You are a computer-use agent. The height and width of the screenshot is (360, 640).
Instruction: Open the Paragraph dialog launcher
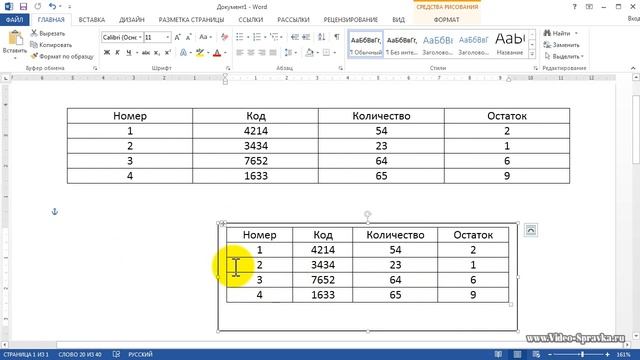click(340, 69)
